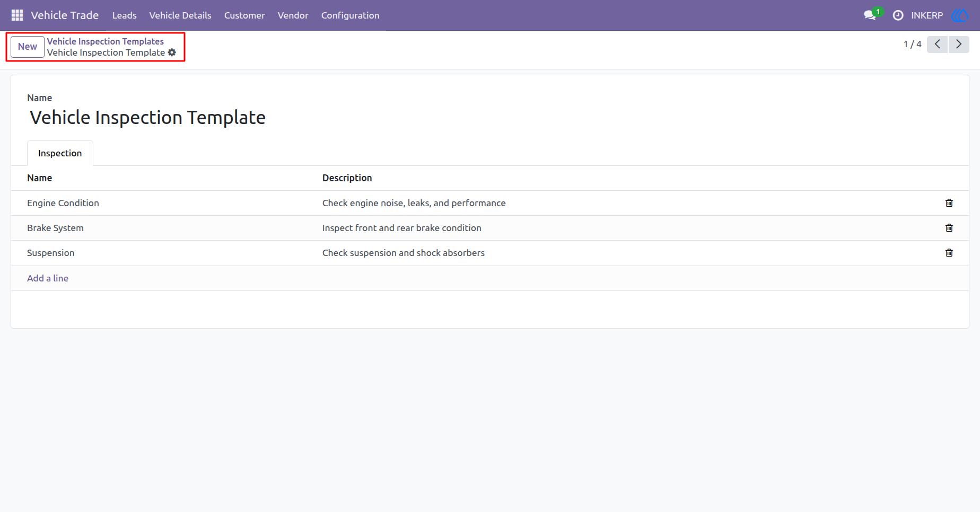This screenshot has height=512, width=980.
Task: Click the Vehicle Trade app title
Action: coord(65,15)
